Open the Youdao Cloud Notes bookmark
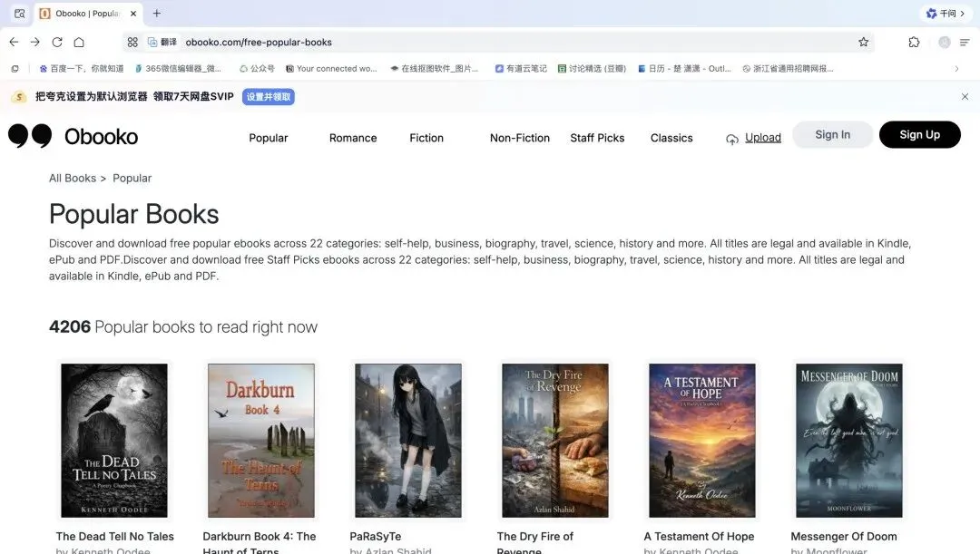 (521, 69)
